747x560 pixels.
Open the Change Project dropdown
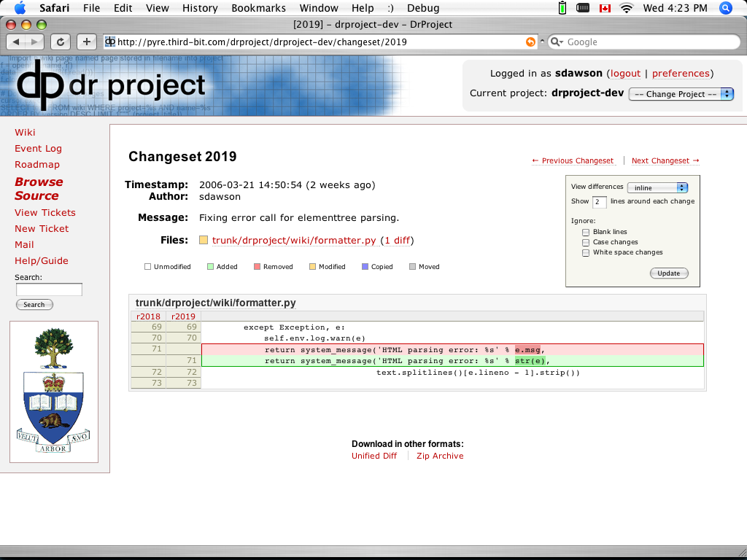[x=681, y=94]
